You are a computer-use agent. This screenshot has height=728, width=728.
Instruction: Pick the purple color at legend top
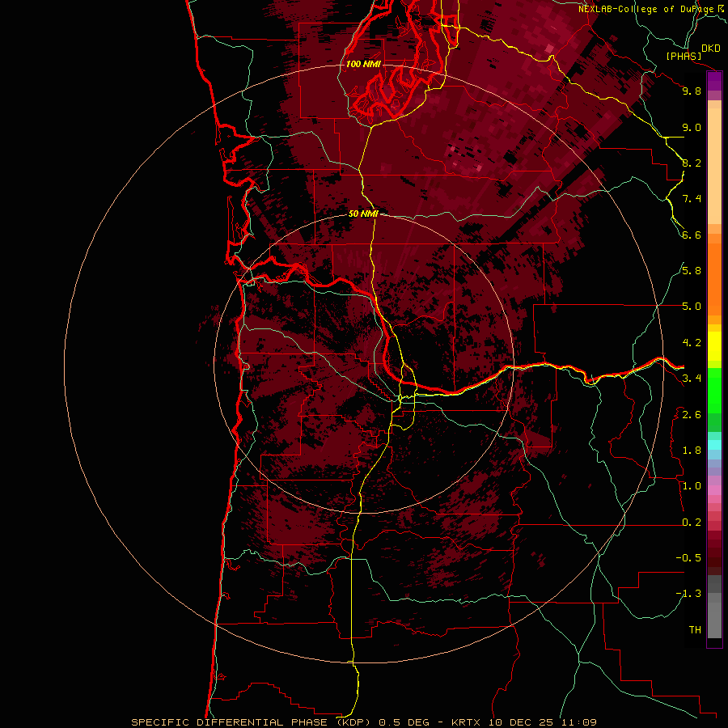(x=714, y=81)
